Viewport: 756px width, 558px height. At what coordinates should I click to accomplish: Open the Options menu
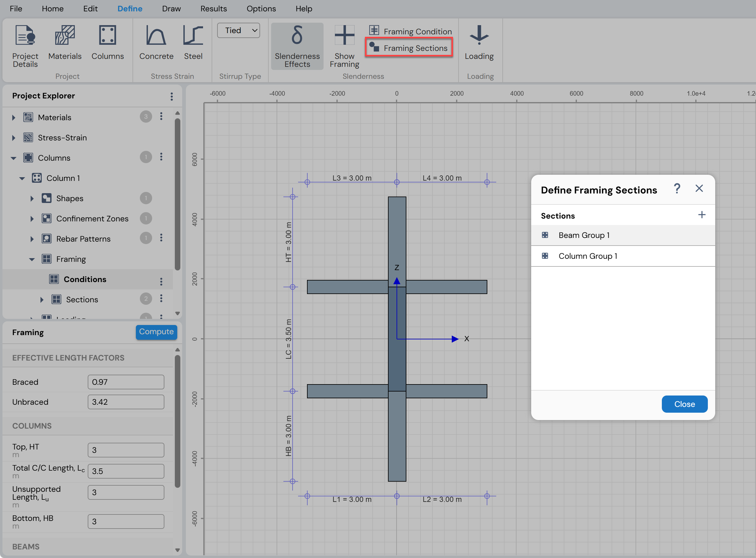coord(261,9)
